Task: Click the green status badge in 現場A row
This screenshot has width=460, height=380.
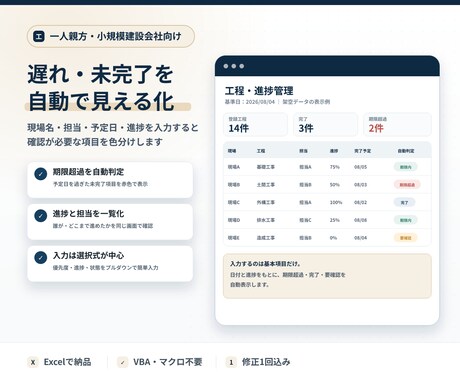Action: (x=405, y=167)
